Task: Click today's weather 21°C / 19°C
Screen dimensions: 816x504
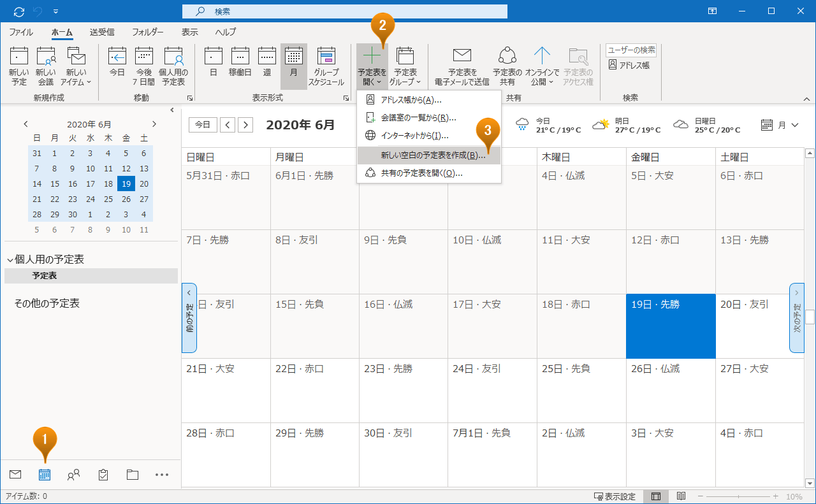Action: point(548,125)
